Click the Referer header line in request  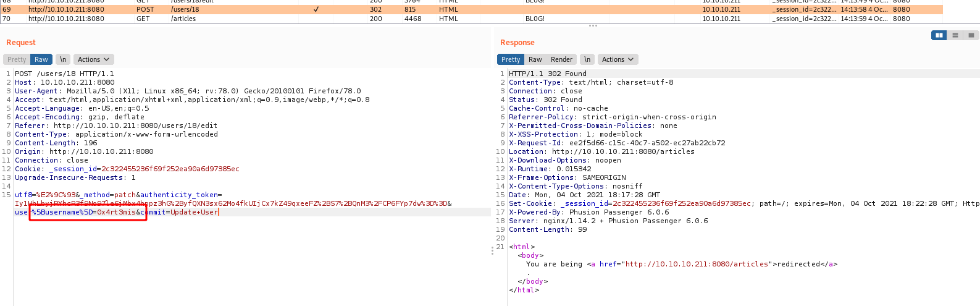coord(116,125)
